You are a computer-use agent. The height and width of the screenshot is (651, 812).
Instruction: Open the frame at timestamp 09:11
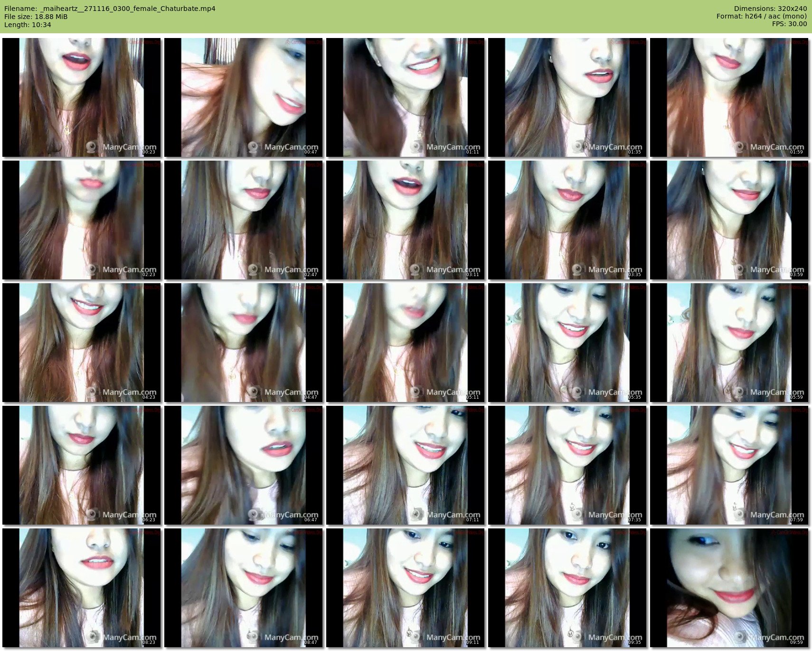point(406,588)
